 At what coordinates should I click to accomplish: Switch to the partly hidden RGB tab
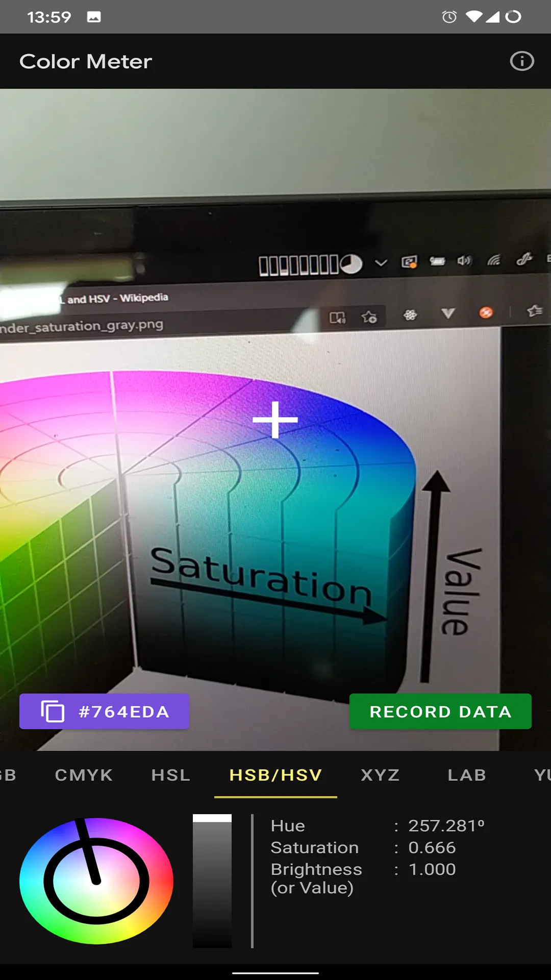[8, 775]
